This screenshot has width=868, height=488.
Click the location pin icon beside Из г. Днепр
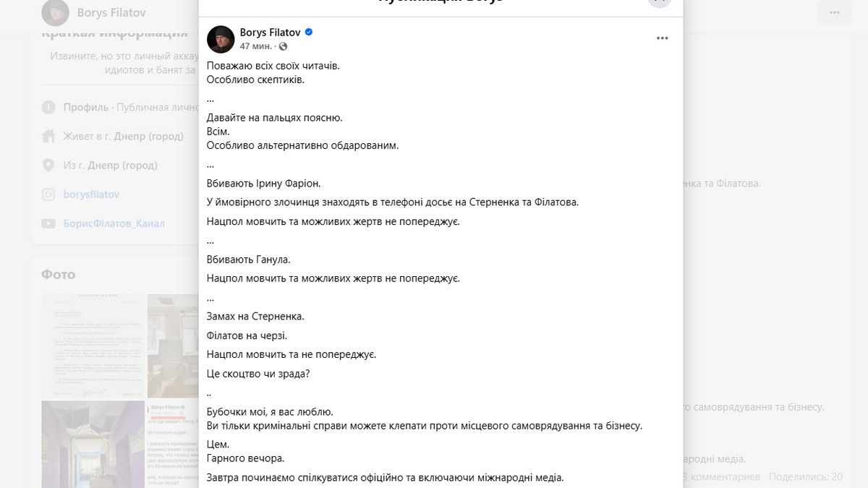pos(48,165)
